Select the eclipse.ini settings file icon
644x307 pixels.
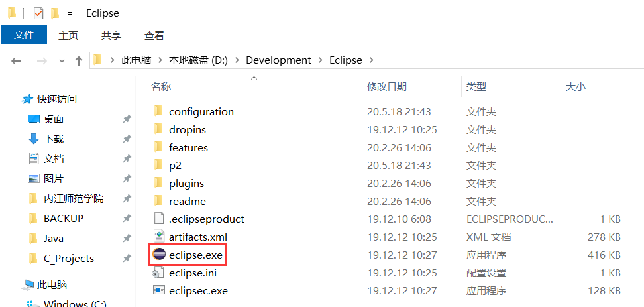158,273
